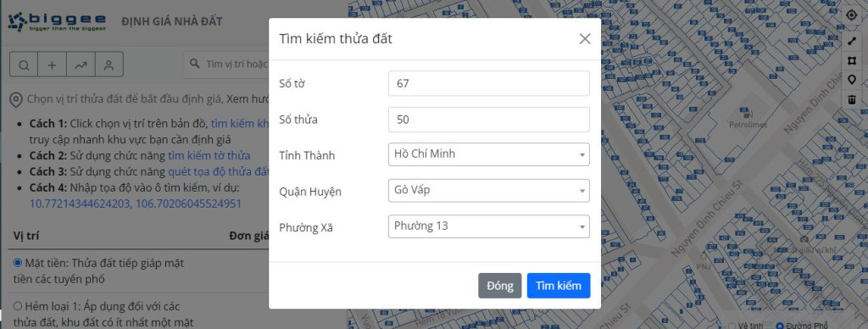Screen dimensions: 868x329
Task: Click the location pin icon beside Chọn vị trí
Action: [17, 100]
